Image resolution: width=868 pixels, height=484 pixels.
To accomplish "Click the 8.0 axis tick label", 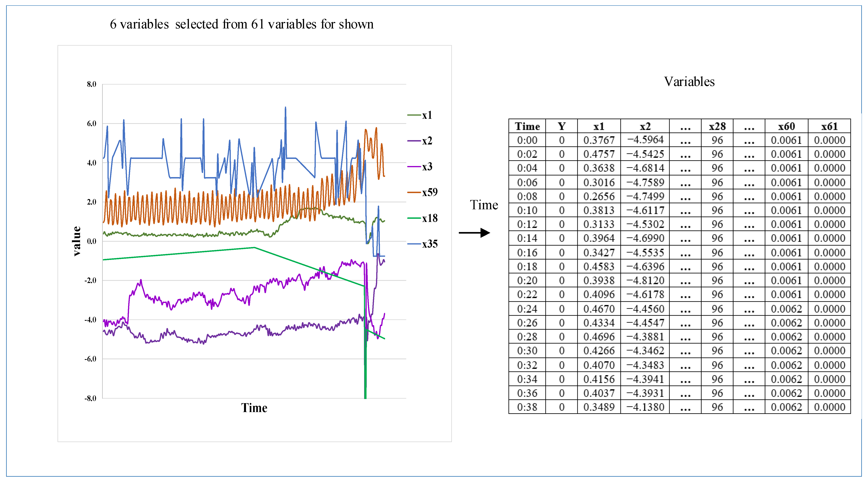I will [x=91, y=84].
